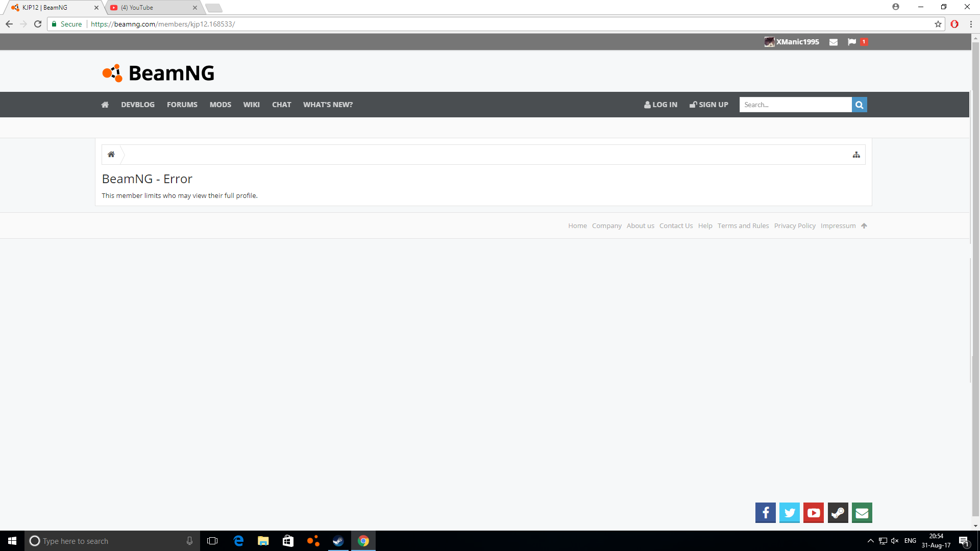Screen dimensions: 980x551
Task: Open footer Contact Us link
Action: click(676, 226)
